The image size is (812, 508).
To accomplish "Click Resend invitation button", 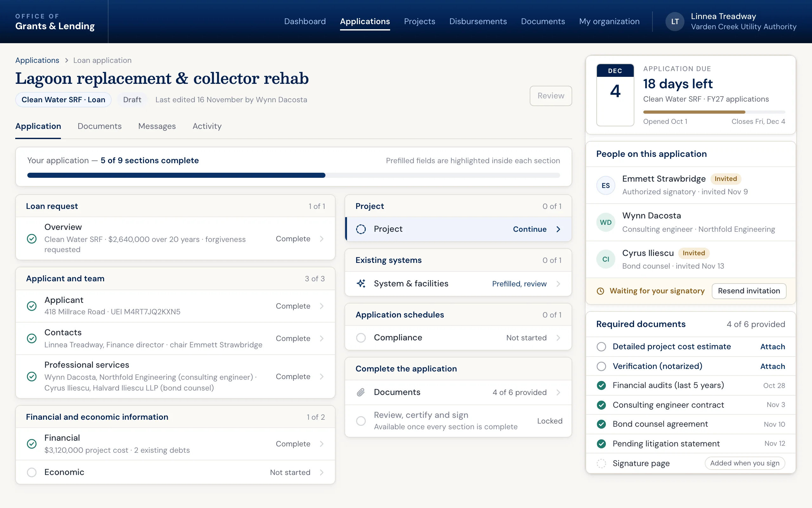I will tap(749, 291).
